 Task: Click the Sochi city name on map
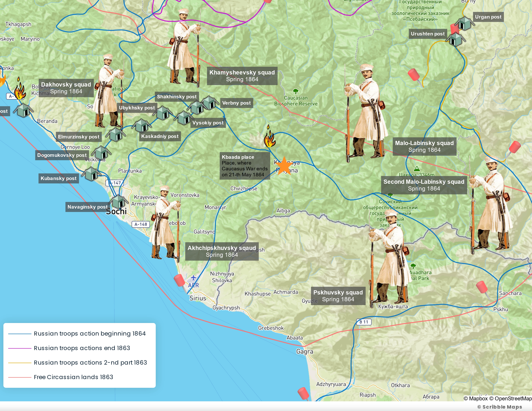(116, 211)
